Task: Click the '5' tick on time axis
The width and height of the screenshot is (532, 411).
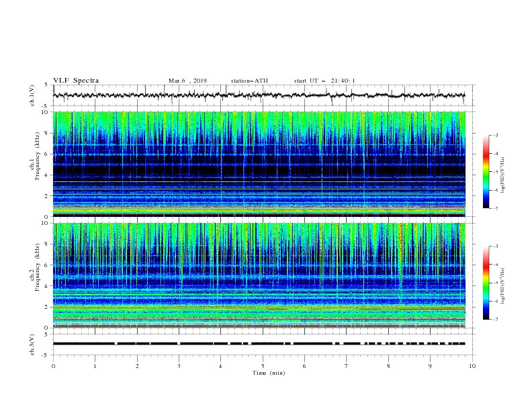Action: point(263,366)
